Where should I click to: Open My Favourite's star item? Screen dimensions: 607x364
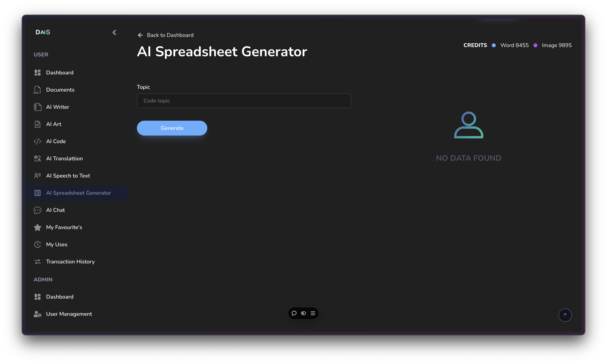[64, 227]
